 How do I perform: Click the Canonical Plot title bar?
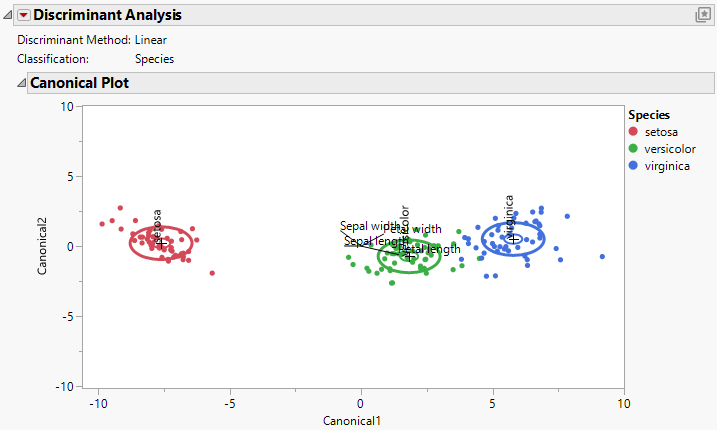(x=79, y=83)
